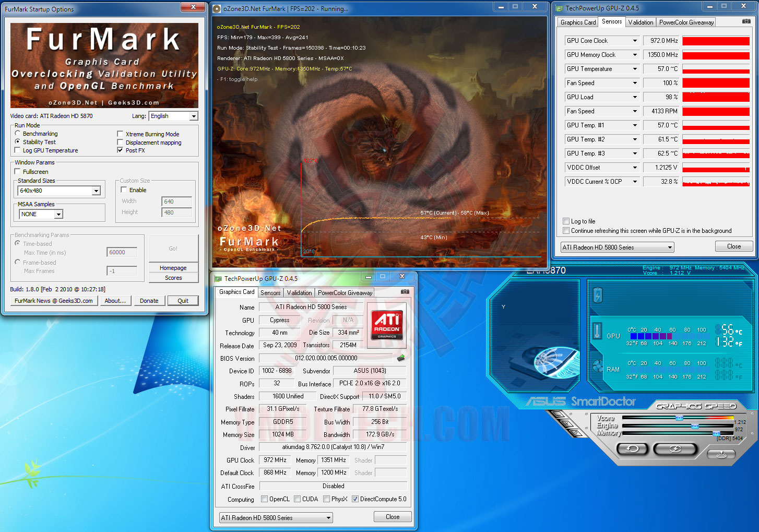Open the Standard Sizes 640x480 dropdown
Viewport: 759px width, 532px height.
(59, 191)
